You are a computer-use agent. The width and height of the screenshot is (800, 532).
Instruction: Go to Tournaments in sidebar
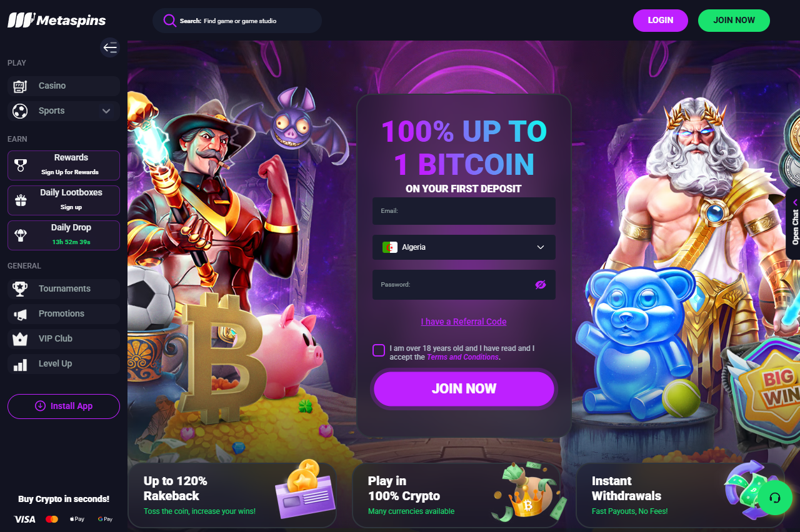point(64,288)
